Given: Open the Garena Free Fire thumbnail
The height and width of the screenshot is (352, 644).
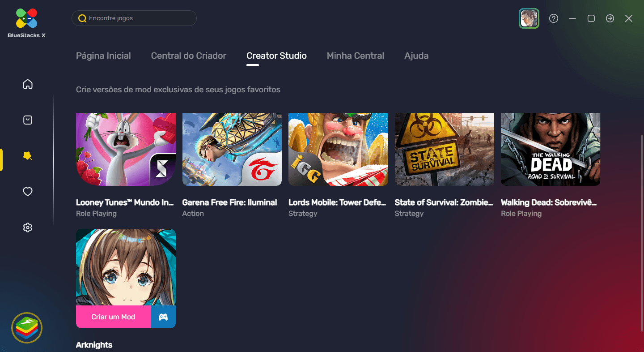Looking at the screenshot, I should point(232,149).
